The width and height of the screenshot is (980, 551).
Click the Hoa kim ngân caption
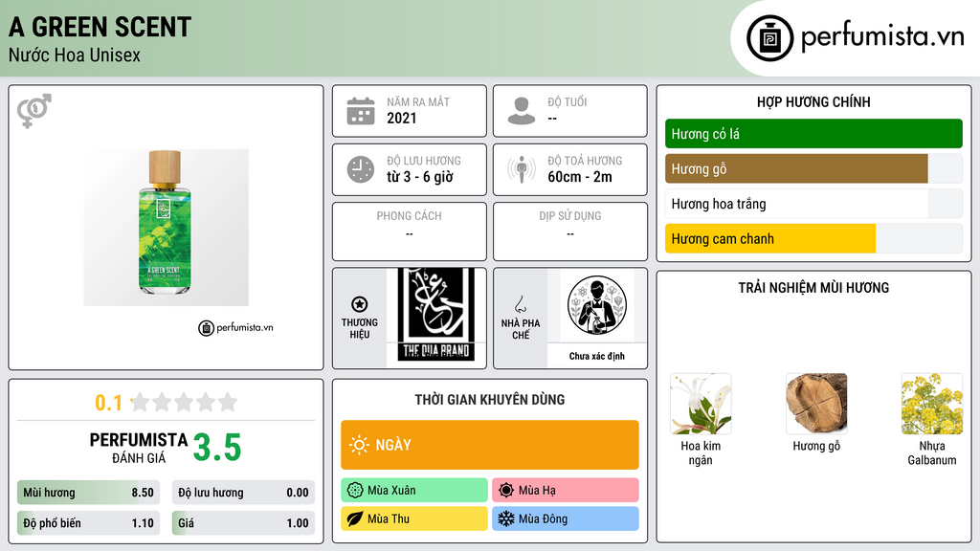[701, 452]
